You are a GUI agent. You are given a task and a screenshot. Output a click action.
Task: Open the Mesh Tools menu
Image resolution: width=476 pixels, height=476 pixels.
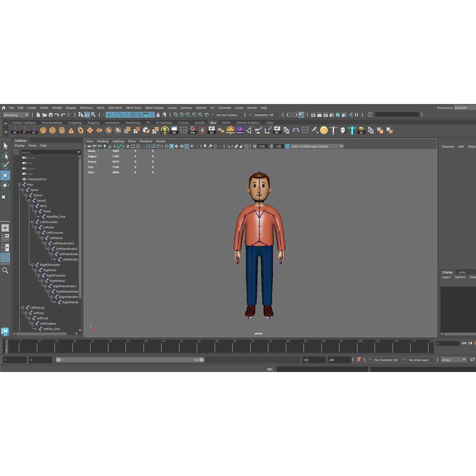[134, 108]
